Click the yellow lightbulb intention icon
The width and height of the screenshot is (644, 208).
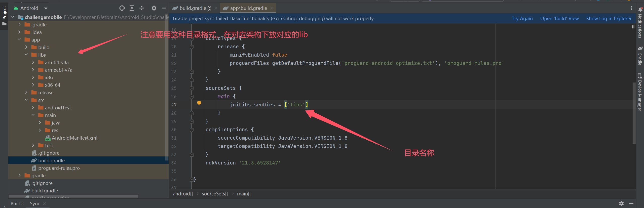[199, 103]
